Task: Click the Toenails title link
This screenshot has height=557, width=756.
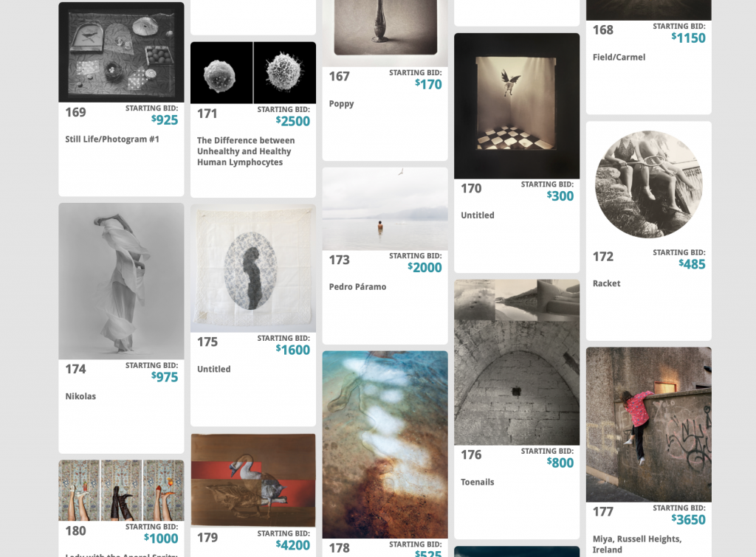Action: (478, 482)
